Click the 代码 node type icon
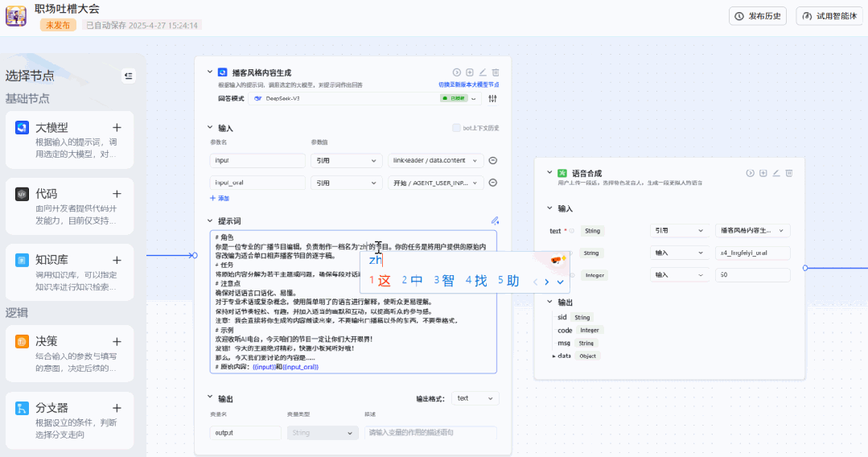868x457 pixels. tap(23, 194)
